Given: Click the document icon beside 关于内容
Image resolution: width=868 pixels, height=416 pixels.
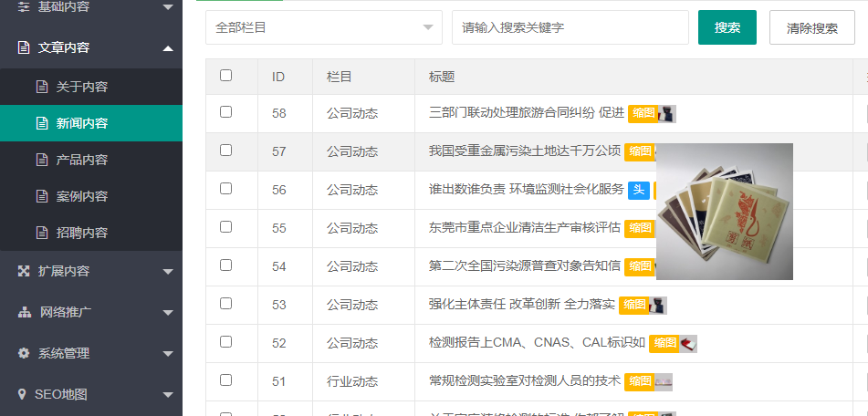Looking at the screenshot, I should pyautogui.click(x=41, y=87).
